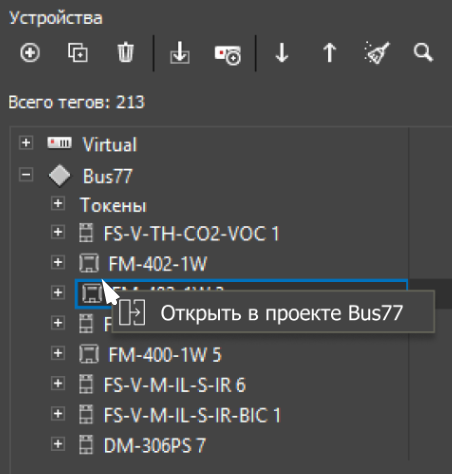This screenshot has width=452, height=474.
Task: Expand FS-V-M-IL-S-IR 6 device
Action: (x=58, y=383)
